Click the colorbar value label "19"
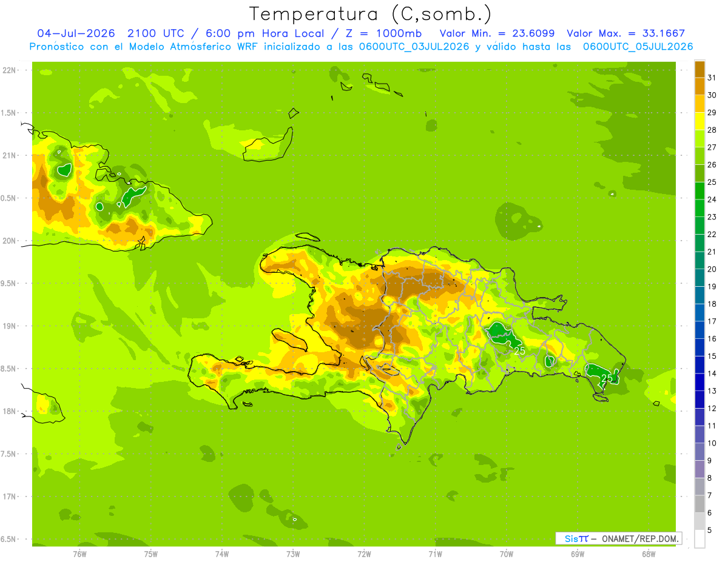Image resolution: width=728 pixels, height=562 pixels. tap(712, 287)
